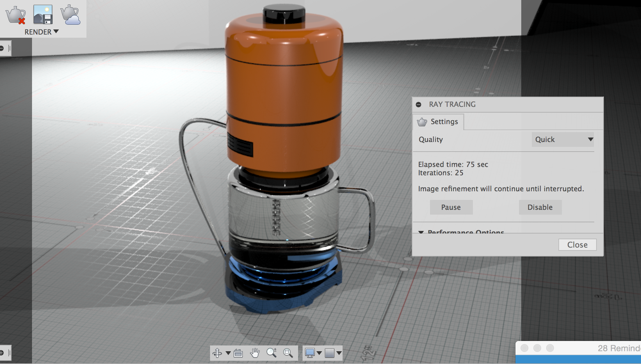Activate the Orbit tool

click(217, 353)
